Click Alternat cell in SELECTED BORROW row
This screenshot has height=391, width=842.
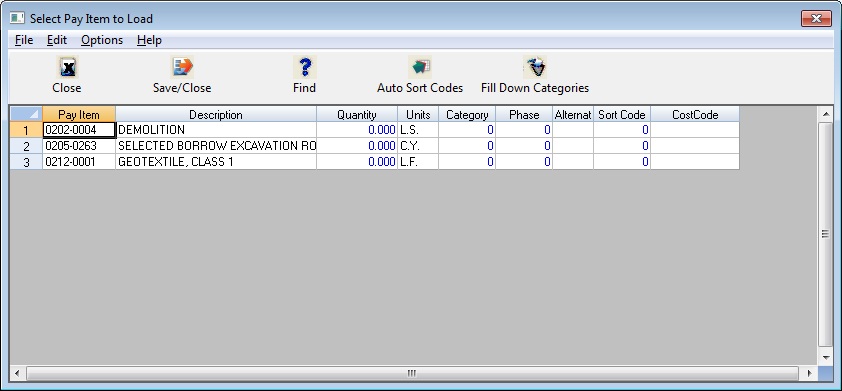pos(573,146)
